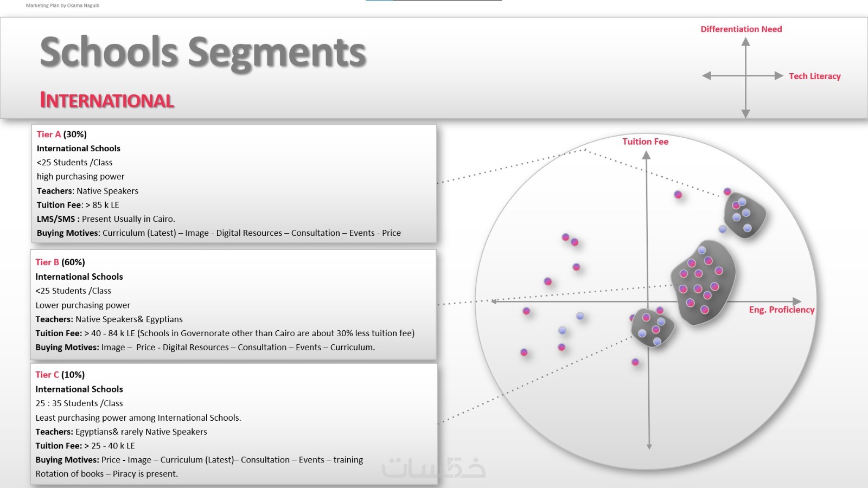Click the lone pink dot left of Tuition Fee axis top

(x=678, y=194)
